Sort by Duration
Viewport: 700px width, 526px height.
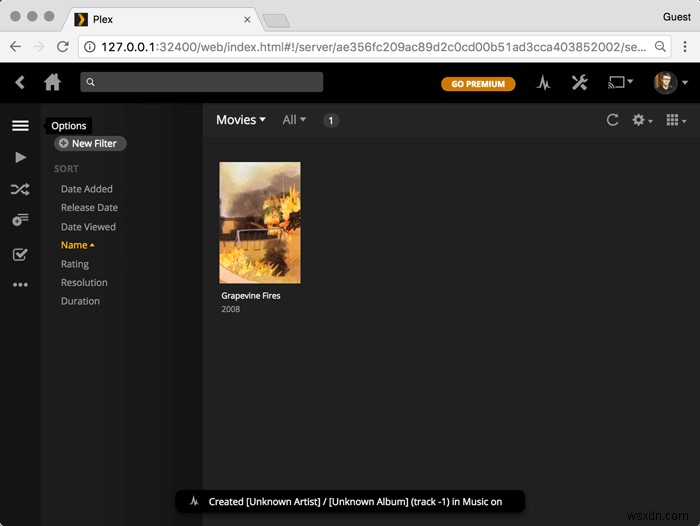[x=80, y=301]
